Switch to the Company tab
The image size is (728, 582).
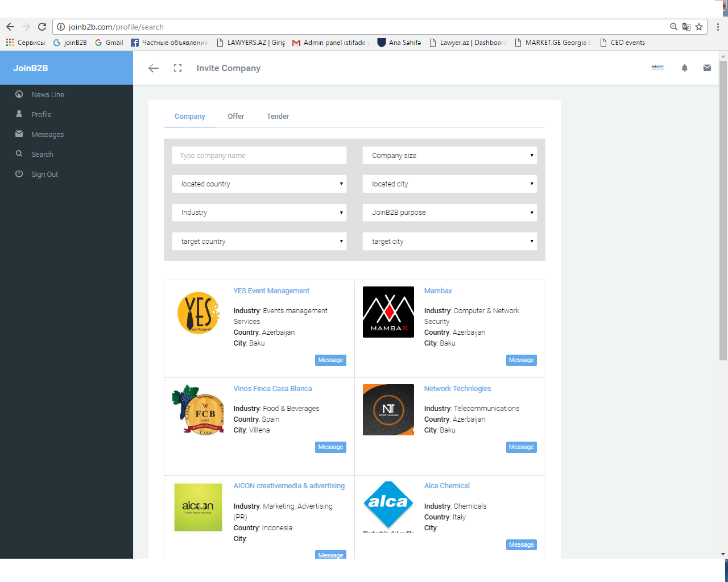click(x=190, y=117)
